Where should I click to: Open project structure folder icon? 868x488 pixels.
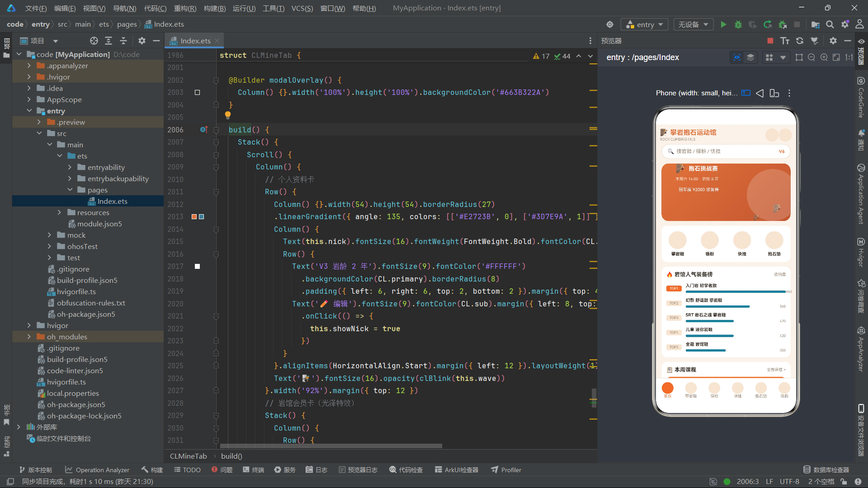click(815, 24)
